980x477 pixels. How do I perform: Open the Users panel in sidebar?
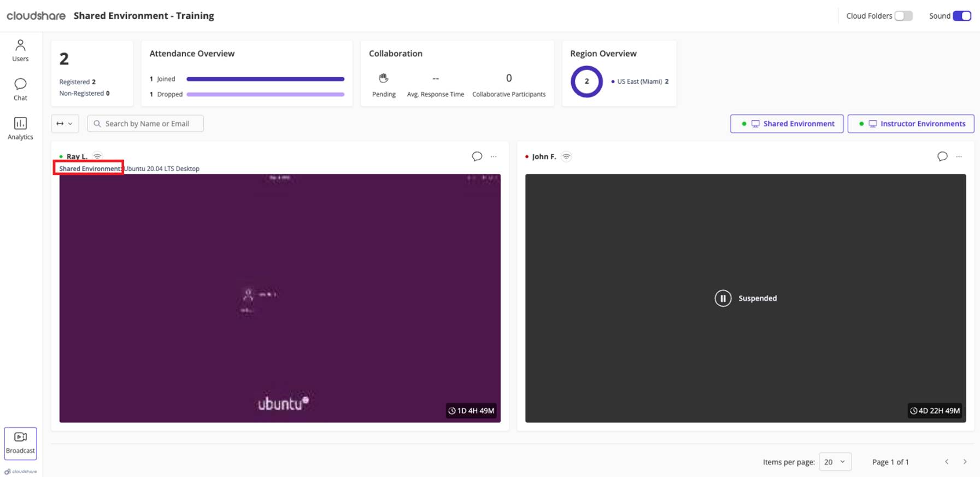20,50
